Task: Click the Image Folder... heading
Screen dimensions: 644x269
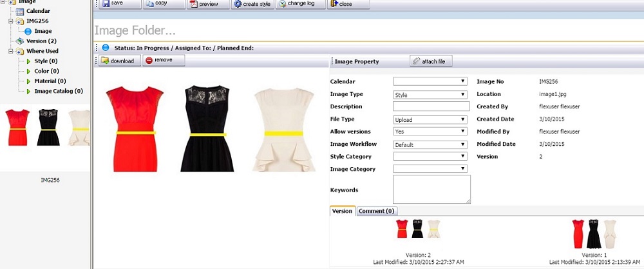Action: [x=135, y=30]
